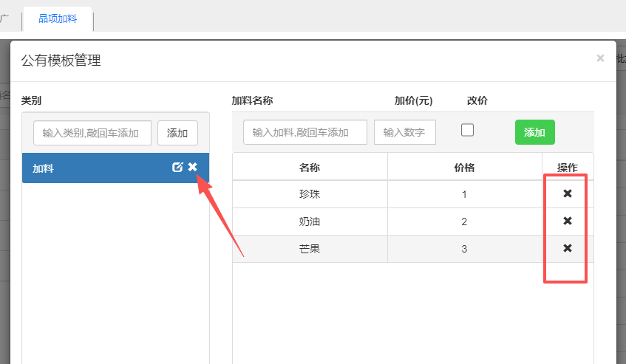Close the 公有模板管理 dialog
This screenshot has height=364, width=626.
pyautogui.click(x=600, y=58)
